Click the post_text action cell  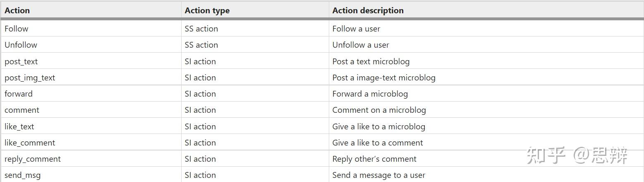(91, 61)
